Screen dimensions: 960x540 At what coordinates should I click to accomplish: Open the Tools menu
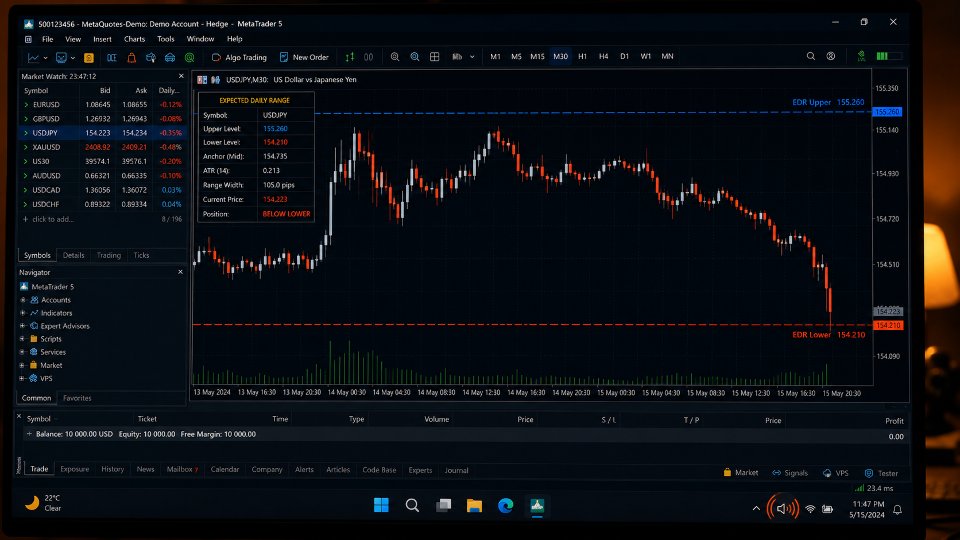pyautogui.click(x=165, y=39)
